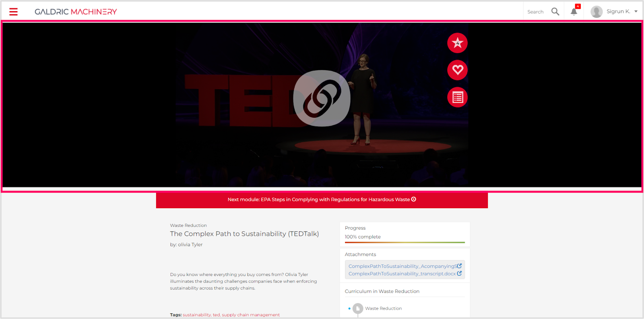
Task: Click the heart favorite button
Action: pos(457,70)
